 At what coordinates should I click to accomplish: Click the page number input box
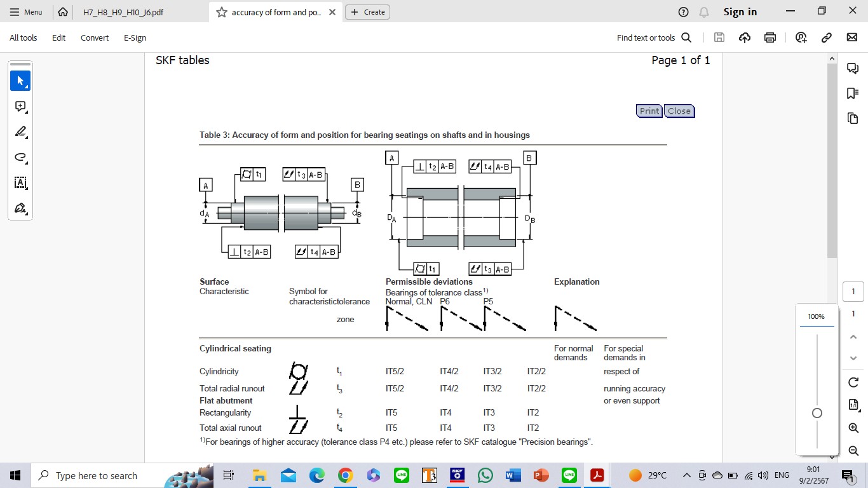point(853,292)
